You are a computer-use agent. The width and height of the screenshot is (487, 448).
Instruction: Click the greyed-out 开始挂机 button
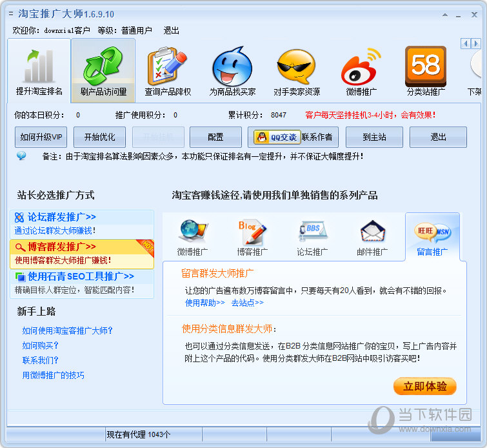click(159, 137)
